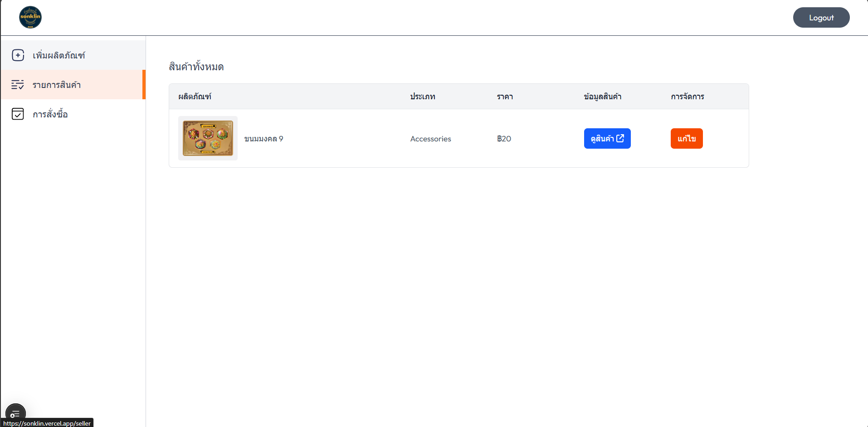Image resolution: width=868 pixels, height=427 pixels.
Task: Click the สินค้าทั้งหมด page heading
Action: [196, 67]
